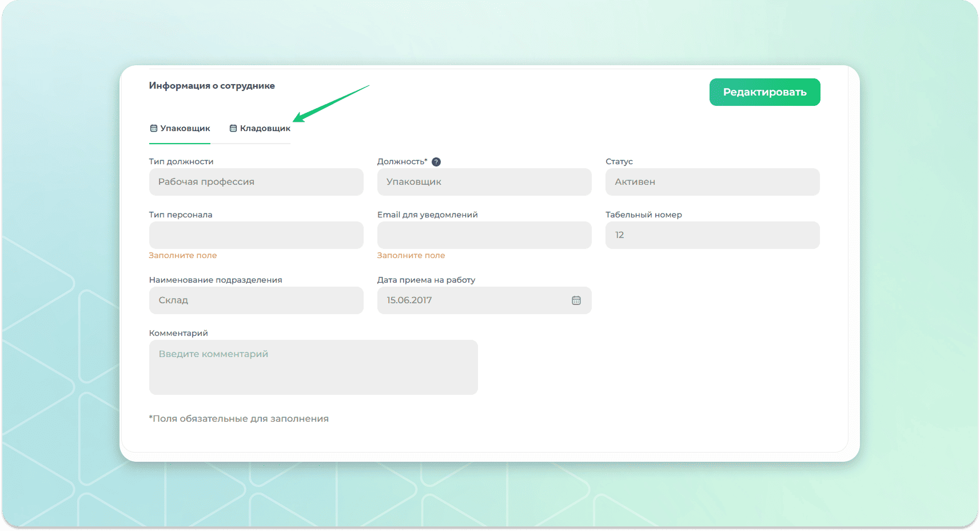Screen dimensions: 980x531
Task: Click the icon beside Кладовщик tab label
Action: pos(233,128)
